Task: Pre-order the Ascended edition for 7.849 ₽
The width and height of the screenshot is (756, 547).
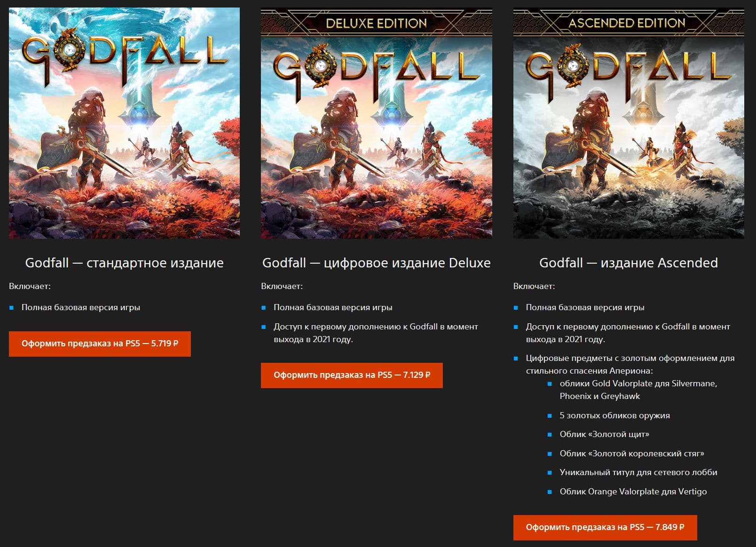Action: (x=605, y=527)
